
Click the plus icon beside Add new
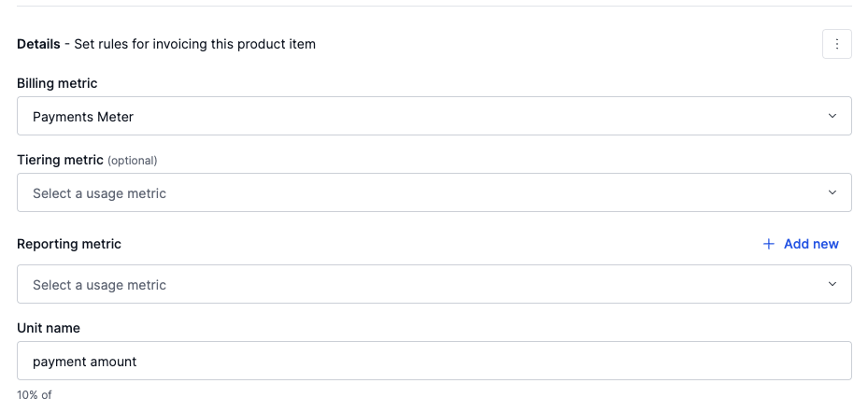click(x=769, y=244)
